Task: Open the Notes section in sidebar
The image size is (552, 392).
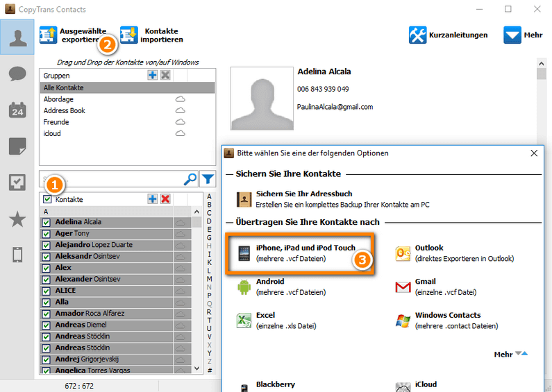Action: (x=17, y=146)
